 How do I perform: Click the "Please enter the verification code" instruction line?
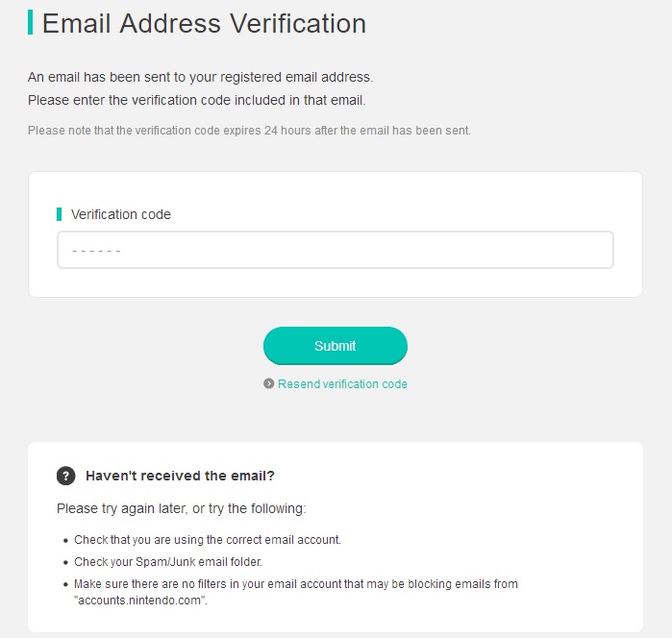tap(197, 100)
